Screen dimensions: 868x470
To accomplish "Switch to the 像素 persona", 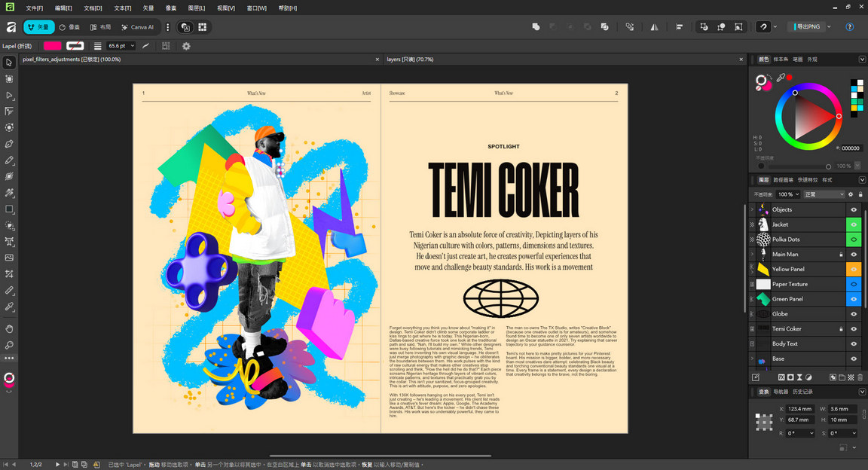I will pyautogui.click(x=70, y=26).
